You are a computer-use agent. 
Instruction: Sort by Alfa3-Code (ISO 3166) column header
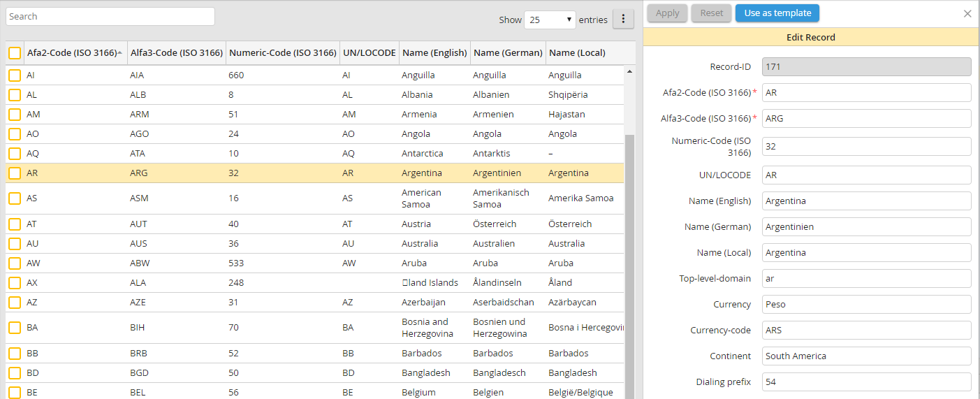point(177,53)
